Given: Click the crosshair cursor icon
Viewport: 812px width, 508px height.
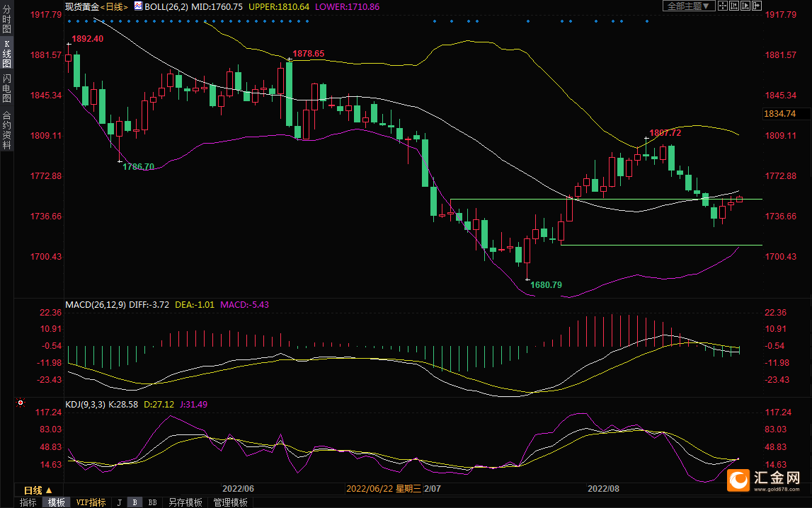Looking at the screenshot, I should (x=722, y=6).
